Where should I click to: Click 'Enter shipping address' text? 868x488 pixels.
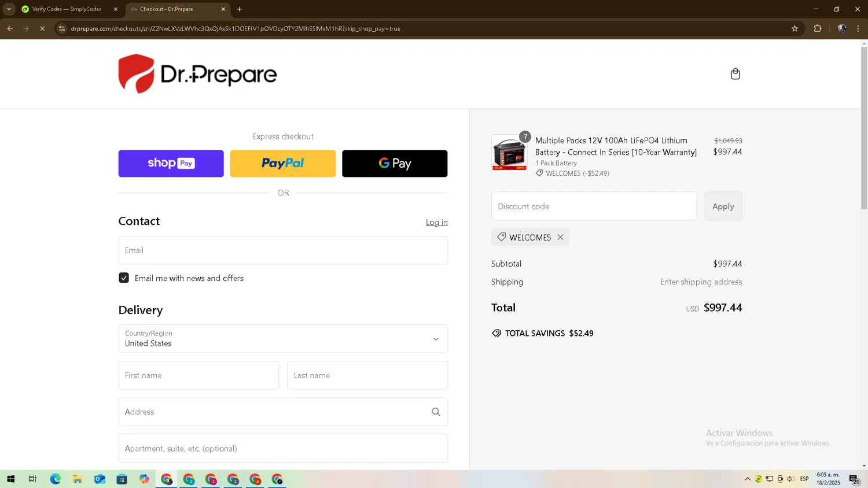click(x=701, y=282)
